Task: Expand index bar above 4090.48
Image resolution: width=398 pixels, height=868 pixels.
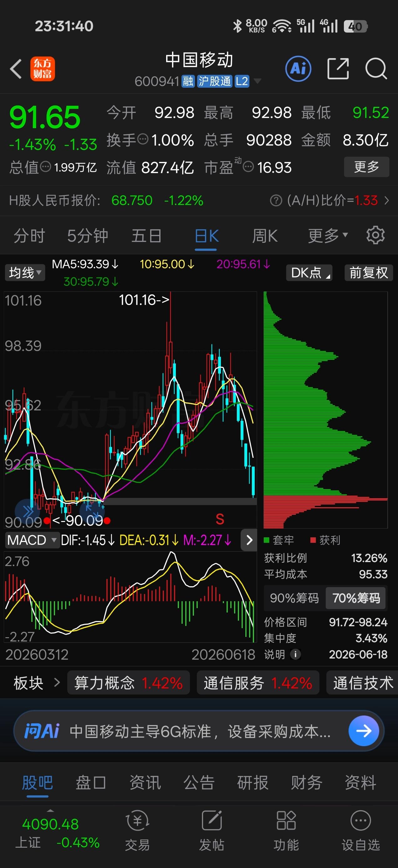Action: point(50,810)
